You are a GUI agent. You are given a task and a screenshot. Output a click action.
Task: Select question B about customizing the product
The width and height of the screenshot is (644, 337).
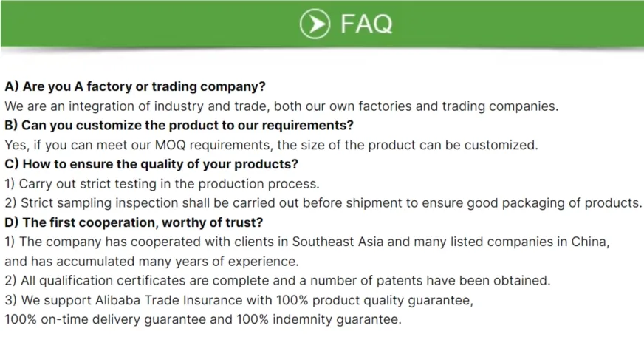179,125
